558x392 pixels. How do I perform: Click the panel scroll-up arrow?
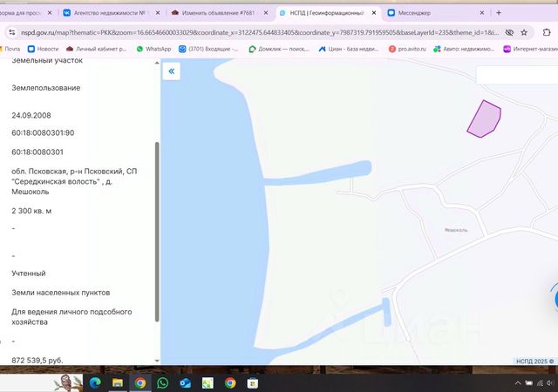[157, 63]
